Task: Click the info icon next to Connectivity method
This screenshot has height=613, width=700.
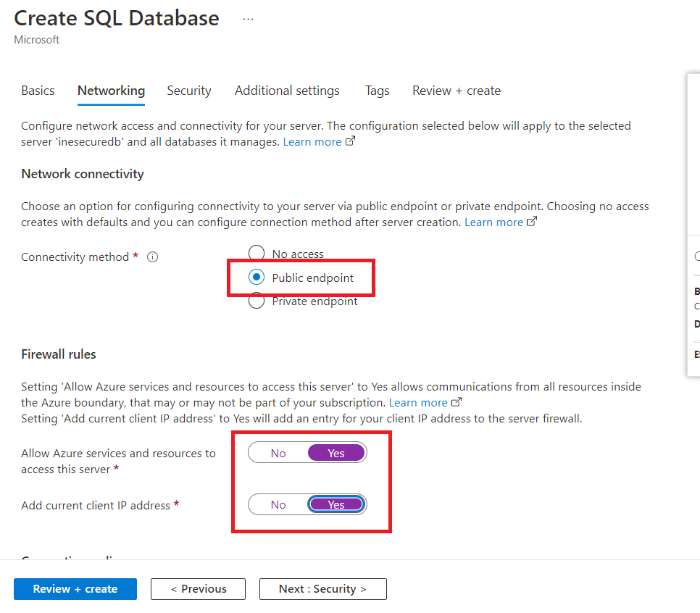Action: pos(153,257)
